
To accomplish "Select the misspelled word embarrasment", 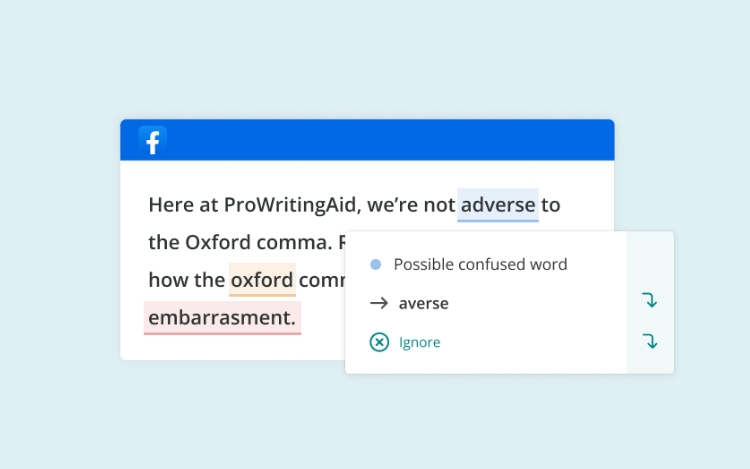I will [x=222, y=317].
